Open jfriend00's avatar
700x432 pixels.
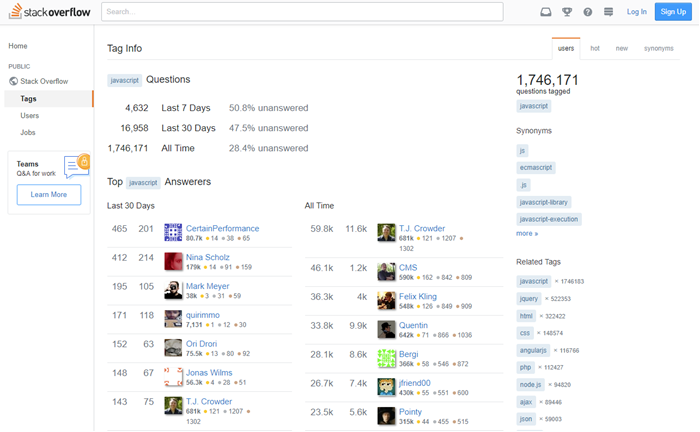click(x=386, y=387)
